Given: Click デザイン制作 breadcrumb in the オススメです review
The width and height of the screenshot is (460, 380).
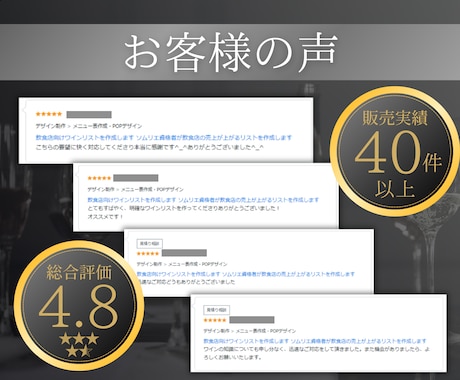Looking at the screenshot, I should tap(101, 189).
